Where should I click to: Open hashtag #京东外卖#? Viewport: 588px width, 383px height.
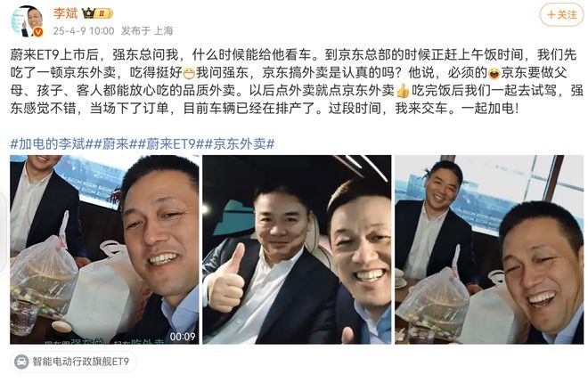click(240, 143)
